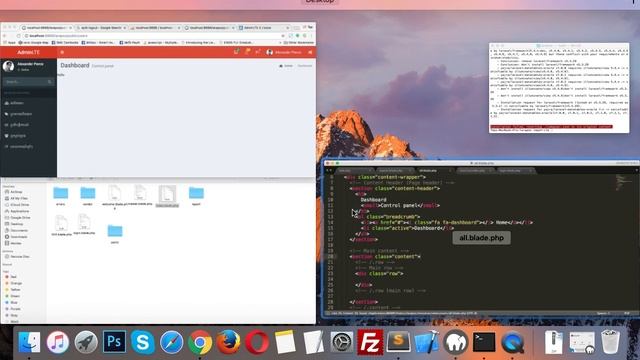This screenshot has width=640, height=360.
Task: Select Google Drive in Finder sidebar
Action: pyautogui.click(x=18, y=218)
